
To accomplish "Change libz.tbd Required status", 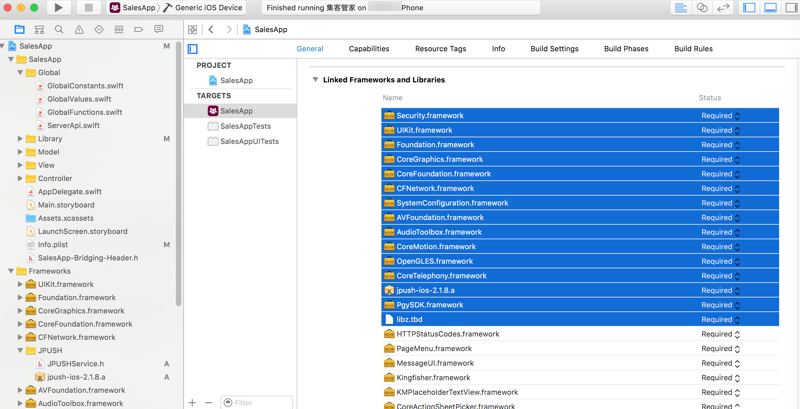I will point(720,320).
